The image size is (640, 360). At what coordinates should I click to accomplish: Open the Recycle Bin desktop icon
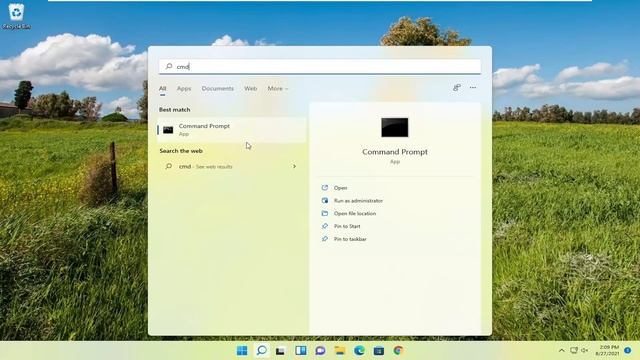16,16
